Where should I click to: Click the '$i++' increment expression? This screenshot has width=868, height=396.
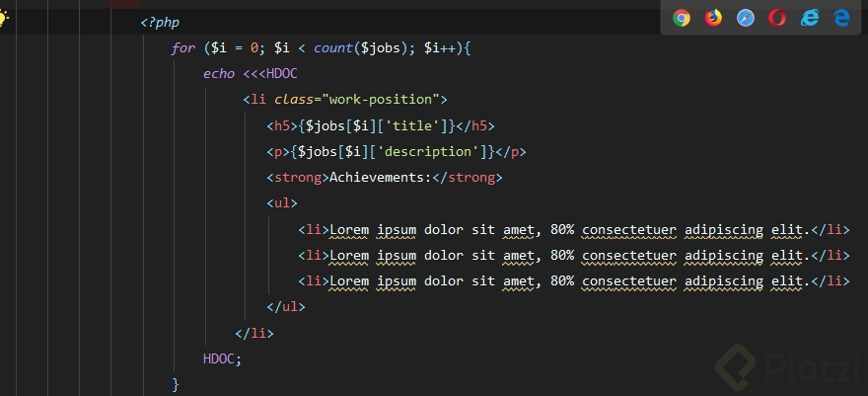(440, 48)
